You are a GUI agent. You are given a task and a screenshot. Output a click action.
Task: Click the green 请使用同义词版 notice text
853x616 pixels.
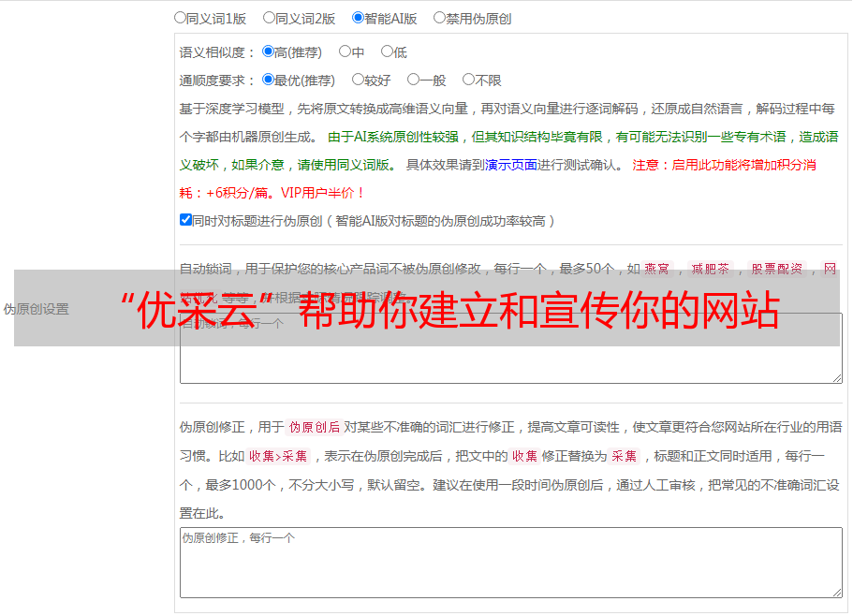click(x=347, y=165)
